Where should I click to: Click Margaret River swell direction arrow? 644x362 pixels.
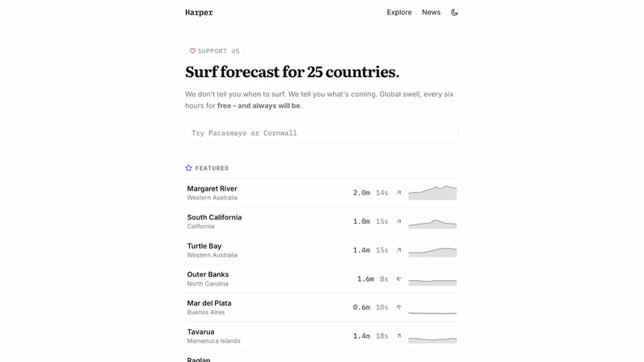pos(398,192)
